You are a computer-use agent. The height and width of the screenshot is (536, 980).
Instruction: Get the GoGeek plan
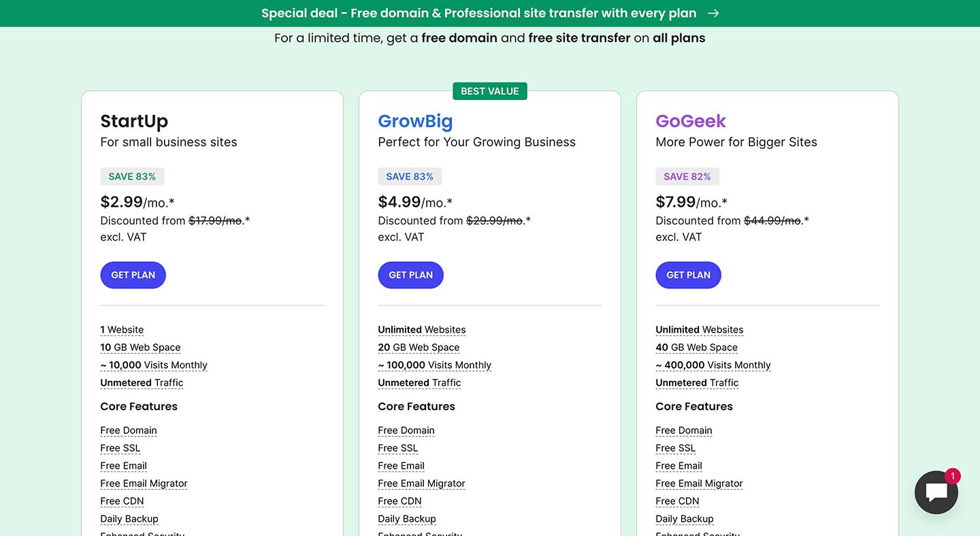689,275
